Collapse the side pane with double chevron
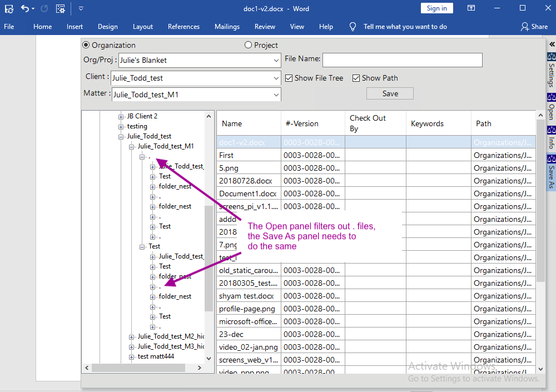The image size is (556, 392). (x=552, y=44)
